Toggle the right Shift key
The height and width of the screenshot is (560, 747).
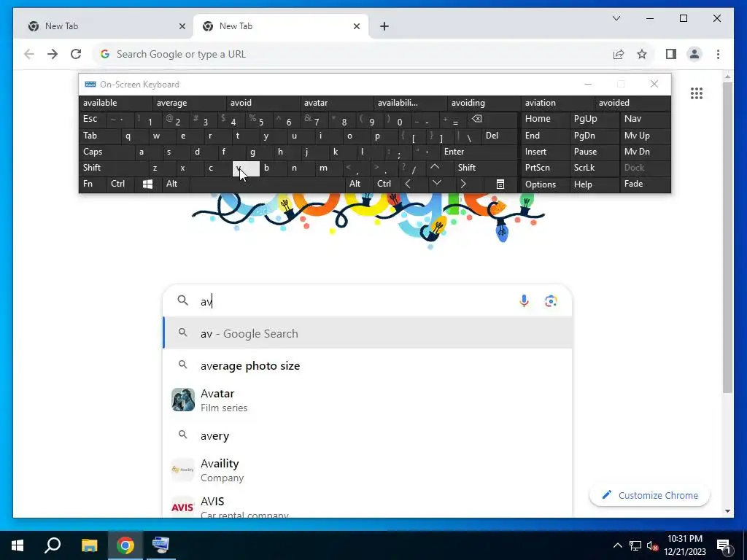(x=486, y=168)
